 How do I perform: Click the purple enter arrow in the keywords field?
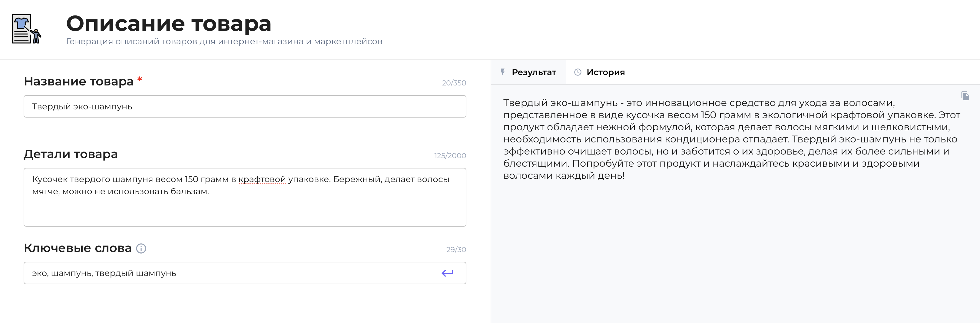click(447, 273)
